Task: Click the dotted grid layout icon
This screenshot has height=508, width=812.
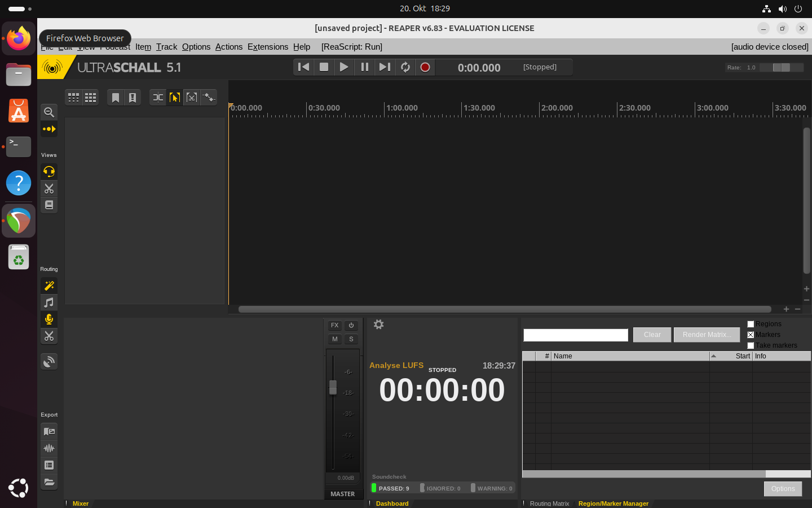Action: (74, 98)
